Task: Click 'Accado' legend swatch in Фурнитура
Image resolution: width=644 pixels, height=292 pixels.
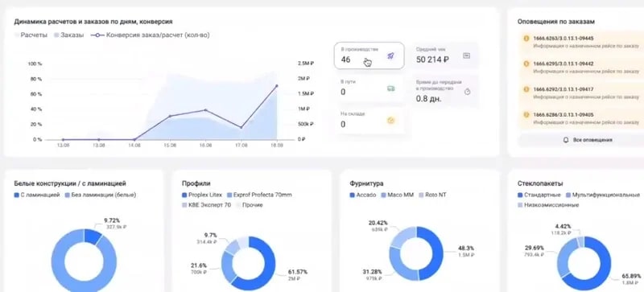Action: tap(352, 195)
